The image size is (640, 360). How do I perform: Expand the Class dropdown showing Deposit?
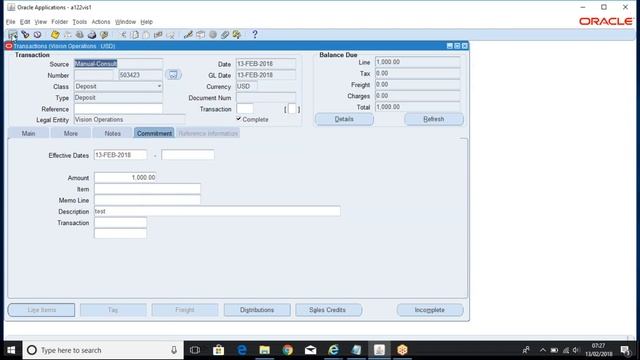tap(159, 86)
